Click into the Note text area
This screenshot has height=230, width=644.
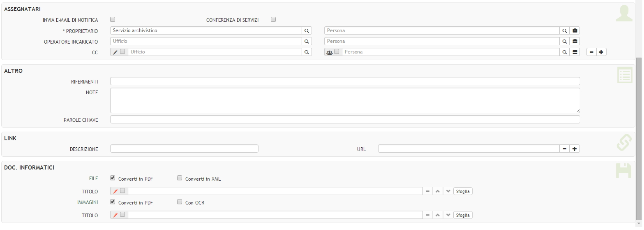(x=345, y=100)
